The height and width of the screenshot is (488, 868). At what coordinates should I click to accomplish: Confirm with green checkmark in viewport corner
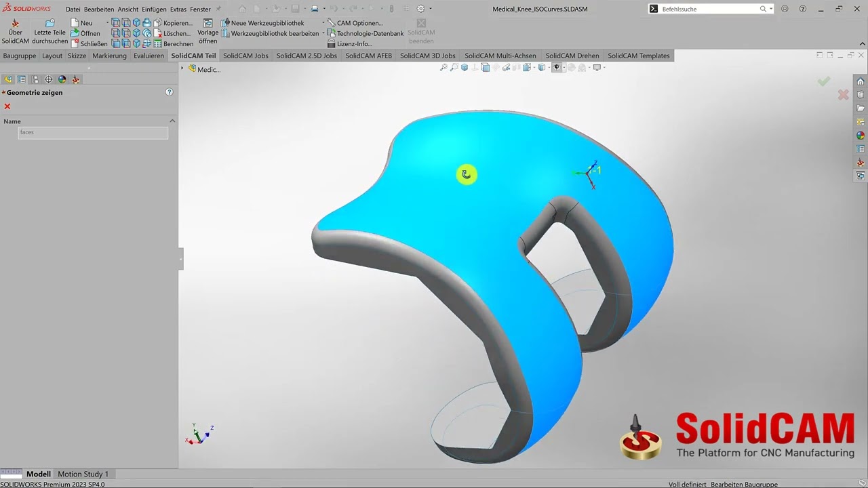point(824,81)
